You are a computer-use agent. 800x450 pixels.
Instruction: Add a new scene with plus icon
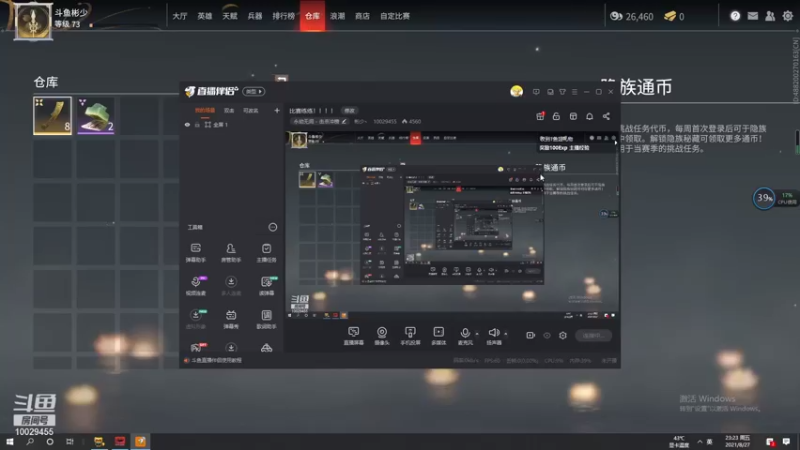point(277,110)
